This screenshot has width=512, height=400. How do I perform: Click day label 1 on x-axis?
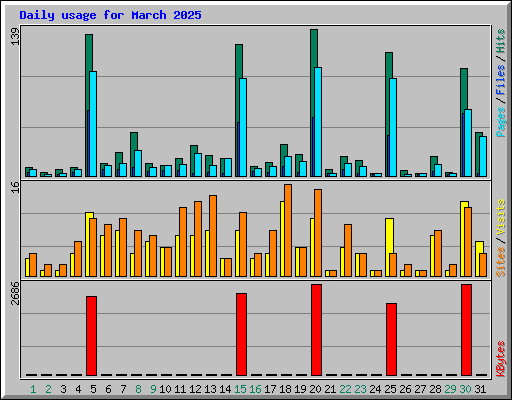coord(33,389)
